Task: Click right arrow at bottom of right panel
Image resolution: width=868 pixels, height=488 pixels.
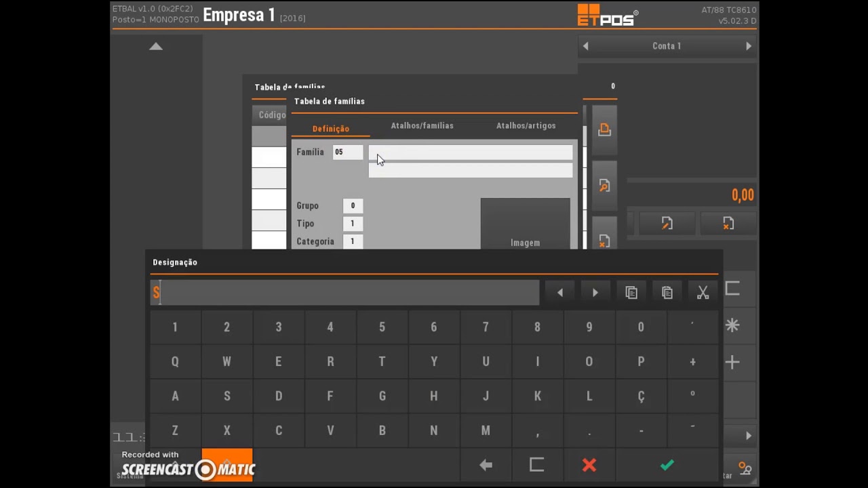Action: click(x=749, y=436)
